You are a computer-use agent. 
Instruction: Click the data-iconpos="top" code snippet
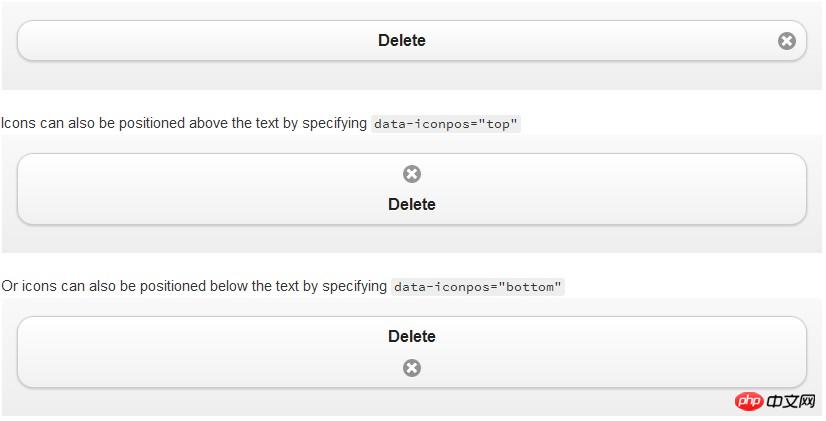(446, 124)
